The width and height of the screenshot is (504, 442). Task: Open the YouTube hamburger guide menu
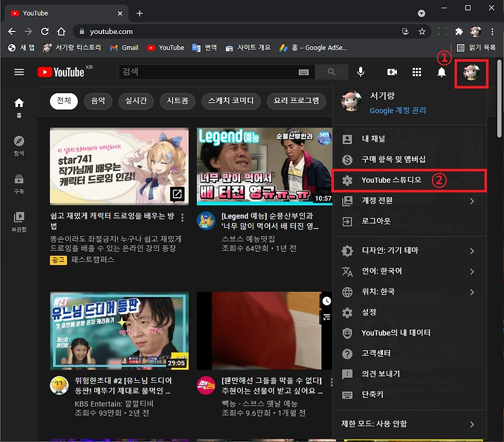pyautogui.click(x=19, y=72)
